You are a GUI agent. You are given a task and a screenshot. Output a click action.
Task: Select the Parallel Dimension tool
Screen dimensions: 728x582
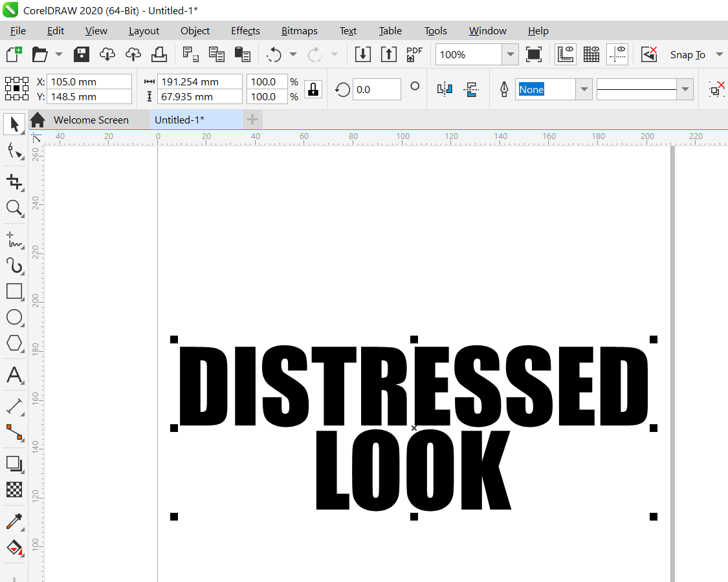pyautogui.click(x=14, y=407)
